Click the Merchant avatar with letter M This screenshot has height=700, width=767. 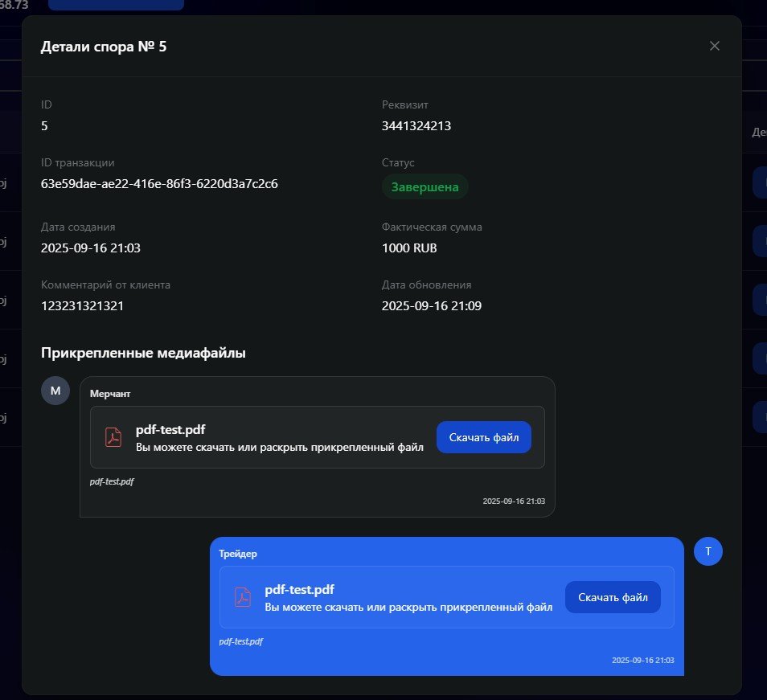[x=55, y=391]
